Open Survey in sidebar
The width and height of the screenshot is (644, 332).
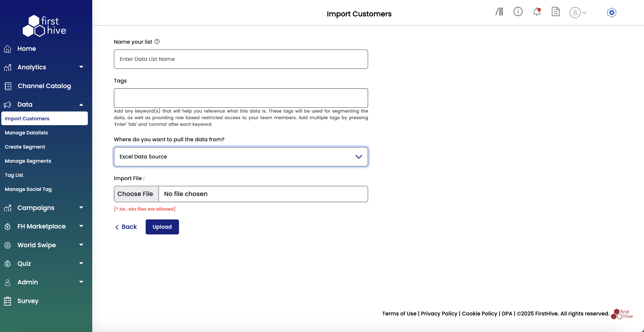pyautogui.click(x=28, y=301)
